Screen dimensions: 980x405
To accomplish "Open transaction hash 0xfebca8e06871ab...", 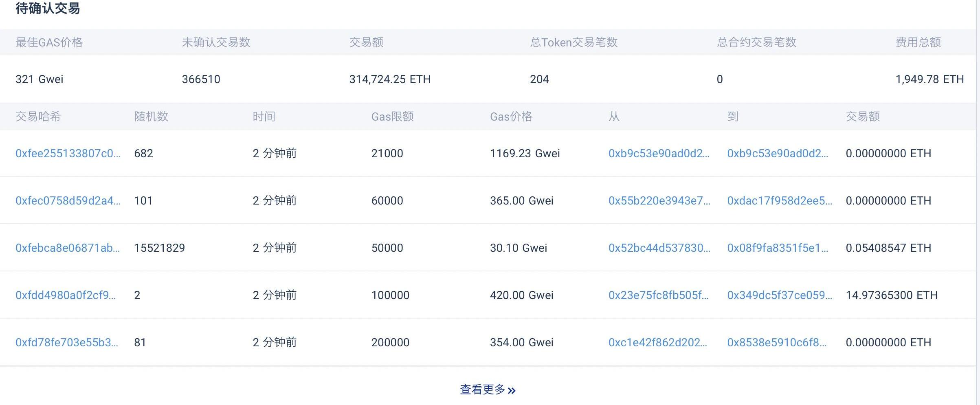I will point(68,248).
